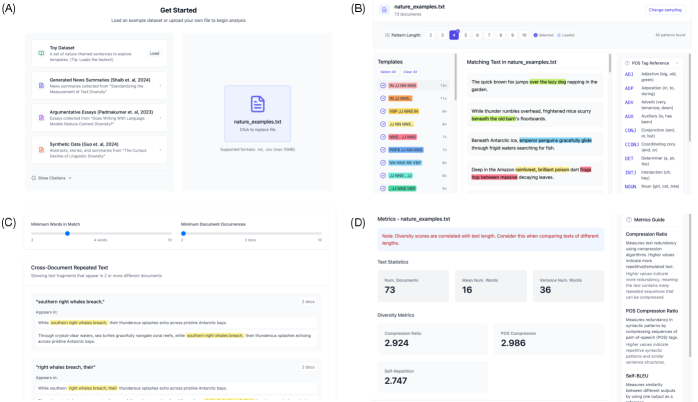
Task: Select pattern length 8
Action: coord(501,35)
